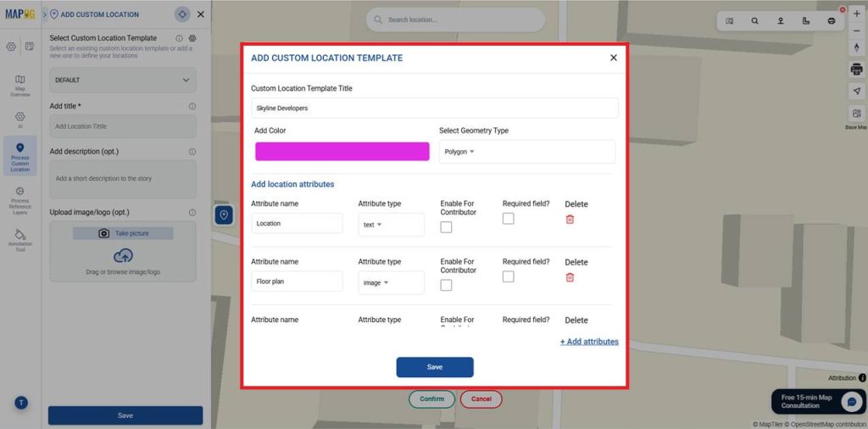Open the map consultation chat bubble

[851, 402]
